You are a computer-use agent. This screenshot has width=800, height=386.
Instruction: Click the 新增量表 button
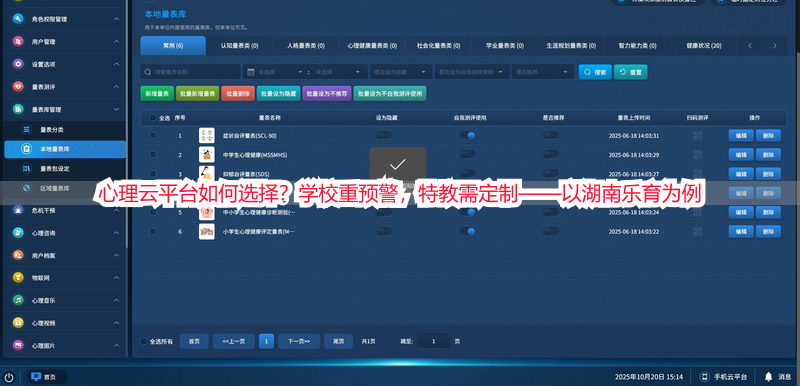point(157,94)
